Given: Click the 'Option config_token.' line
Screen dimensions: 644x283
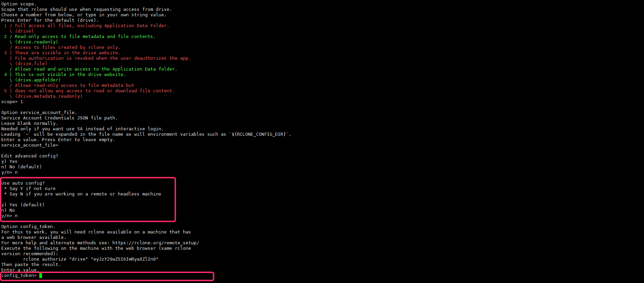Looking at the screenshot, I should coord(28,227).
